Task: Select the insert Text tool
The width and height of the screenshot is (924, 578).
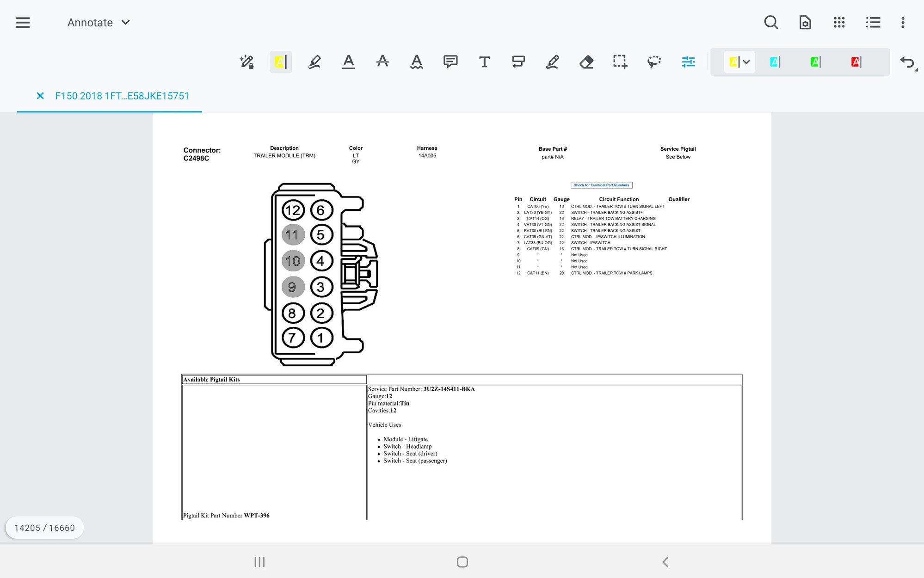Action: tap(484, 61)
